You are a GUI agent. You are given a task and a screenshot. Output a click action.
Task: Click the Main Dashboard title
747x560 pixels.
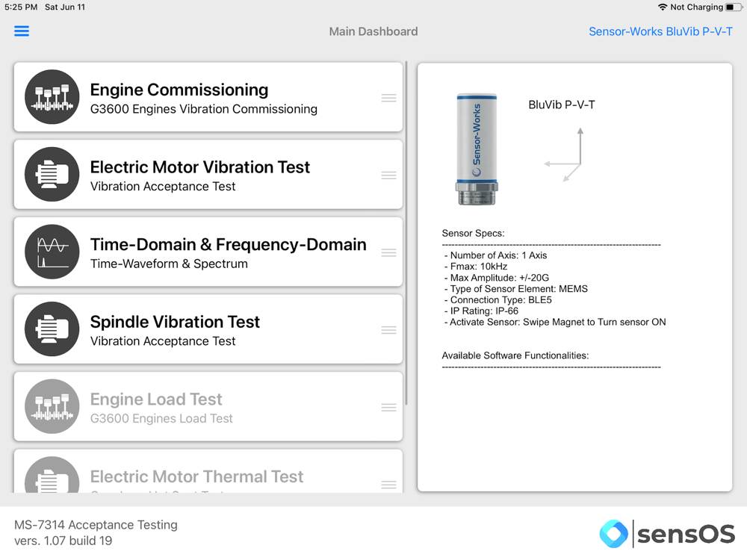373,31
